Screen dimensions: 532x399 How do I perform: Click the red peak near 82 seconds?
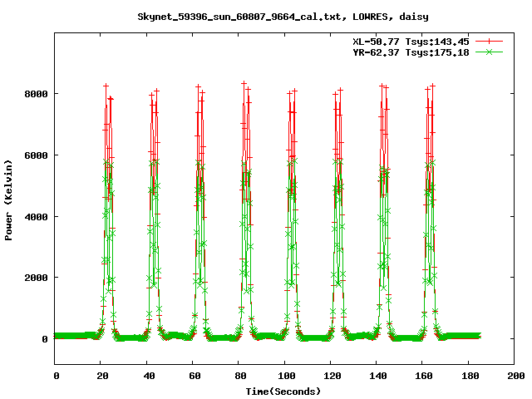tap(244, 83)
